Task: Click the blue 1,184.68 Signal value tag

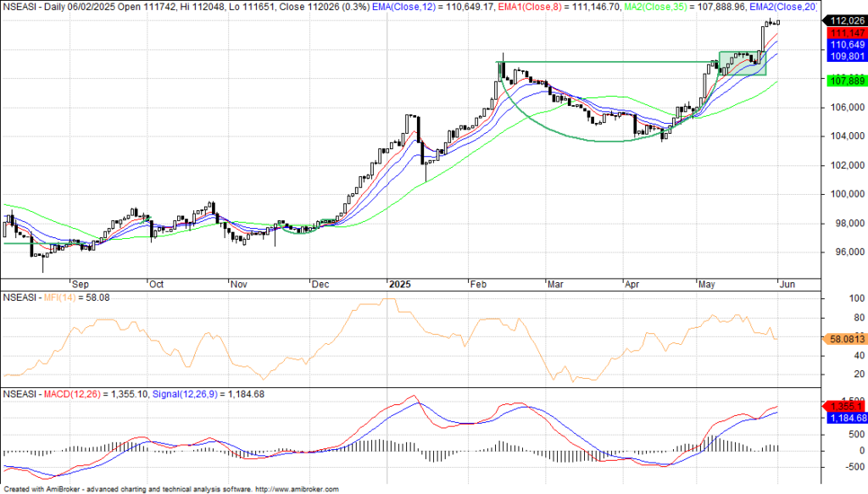Action: tap(844, 418)
